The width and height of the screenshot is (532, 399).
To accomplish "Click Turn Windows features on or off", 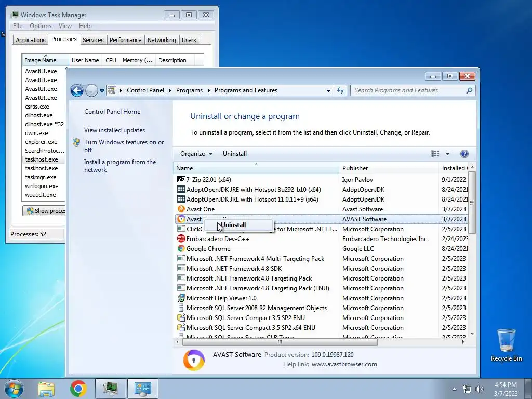I will (124, 146).
